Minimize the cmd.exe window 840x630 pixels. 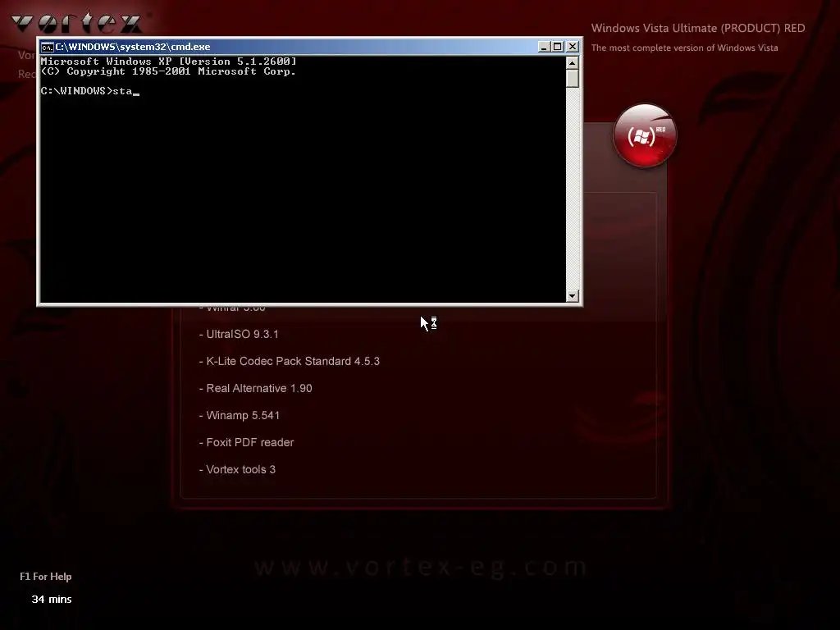tap(544, 47)
